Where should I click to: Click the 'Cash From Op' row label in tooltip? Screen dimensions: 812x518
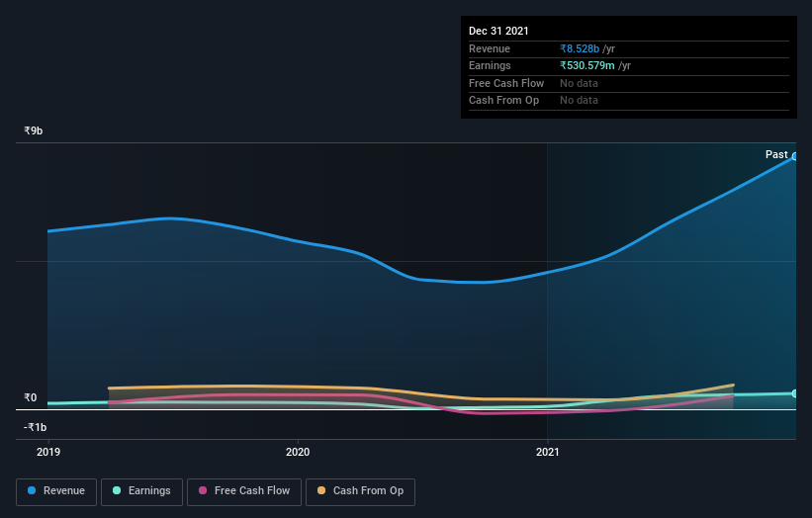pos(503,101)
